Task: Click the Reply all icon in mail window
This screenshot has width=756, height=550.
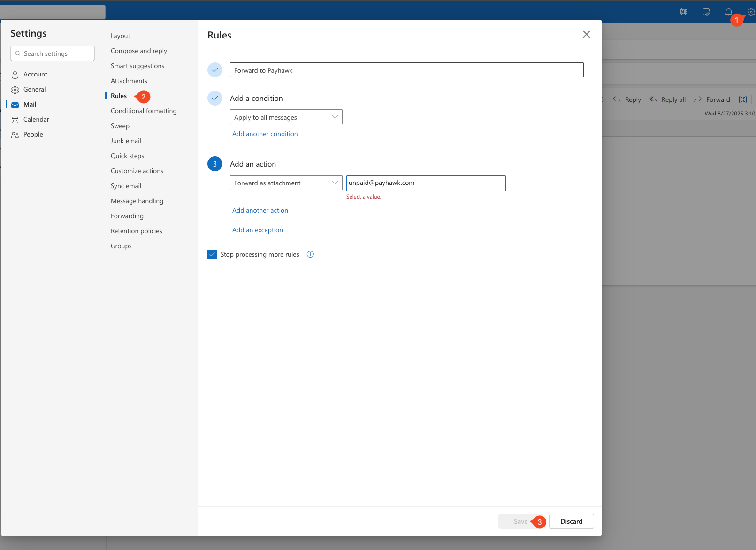Action: coord(653,99)
